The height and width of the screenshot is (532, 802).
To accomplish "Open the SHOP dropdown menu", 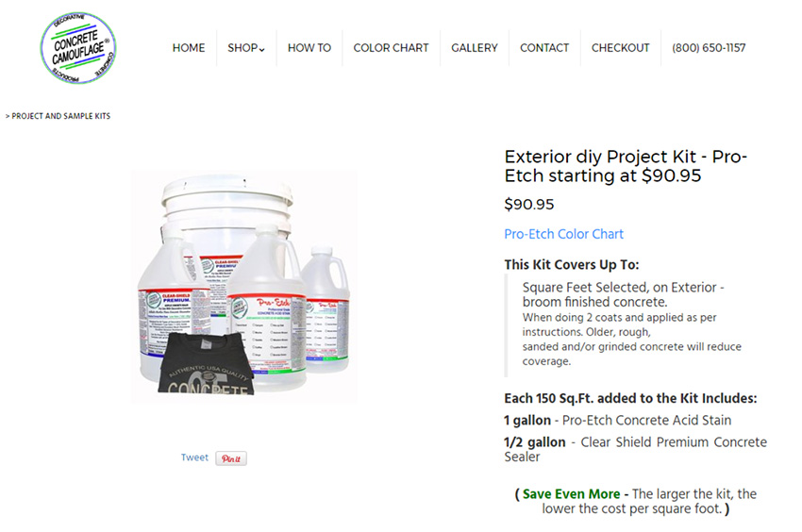I will click(246, 47).
